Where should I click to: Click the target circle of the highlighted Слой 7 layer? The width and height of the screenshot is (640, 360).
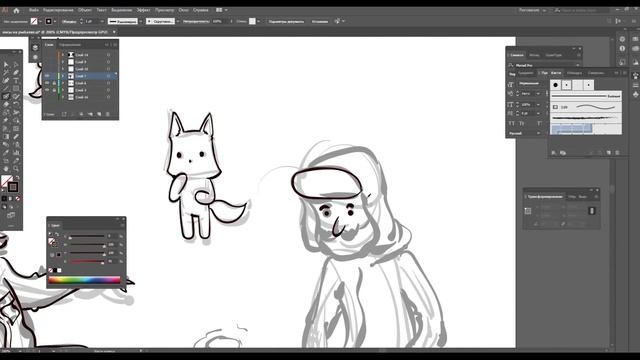(109, 76)
